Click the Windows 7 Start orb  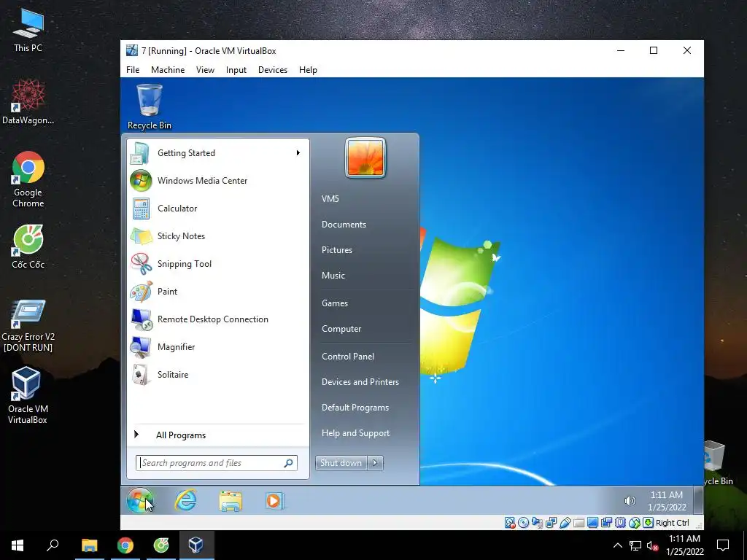point(140,500)
